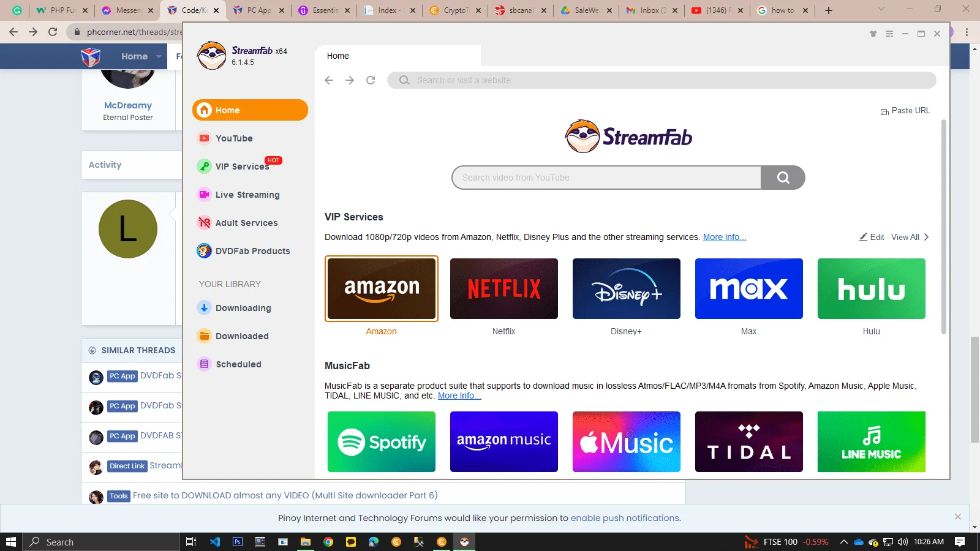
Task: Open the LINE MUSIC tile
Action: coord(872,441)
